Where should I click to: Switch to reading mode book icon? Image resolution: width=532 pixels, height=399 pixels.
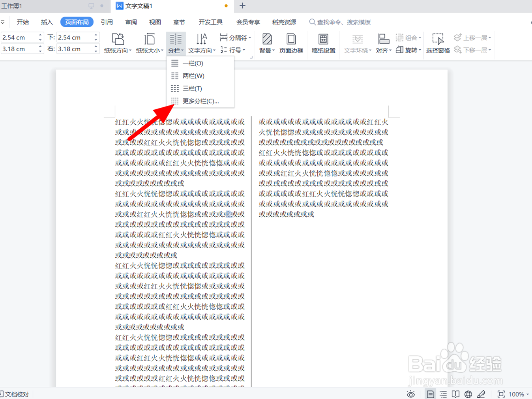point(455,394)
